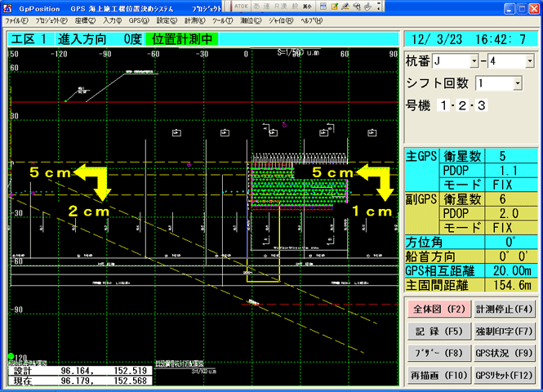The height and width of the screenshot is (392, 543).
Task: Open GPS状況 (F9) status
Action: pyautogui.click(x=504, y=354)
